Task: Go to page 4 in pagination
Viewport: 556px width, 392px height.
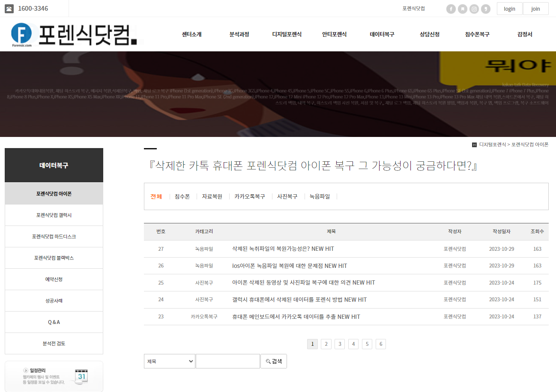Action: (353, 344)
